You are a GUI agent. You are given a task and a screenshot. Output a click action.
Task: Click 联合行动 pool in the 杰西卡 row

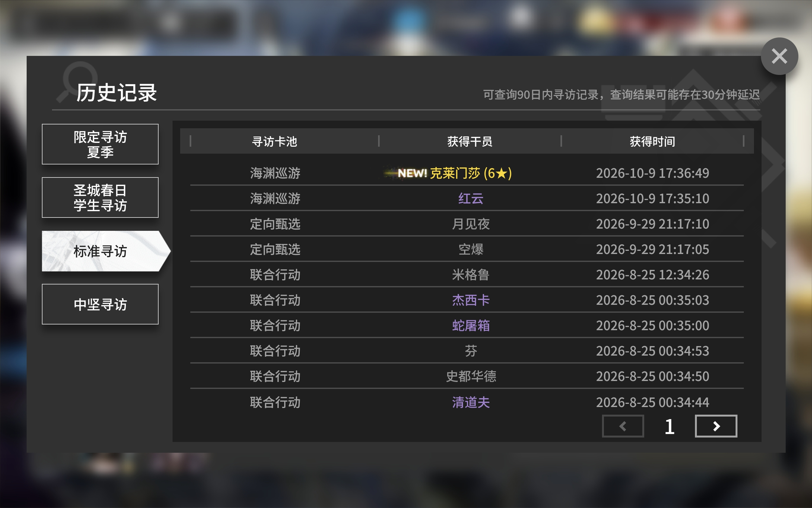click(x=275, y=300)
